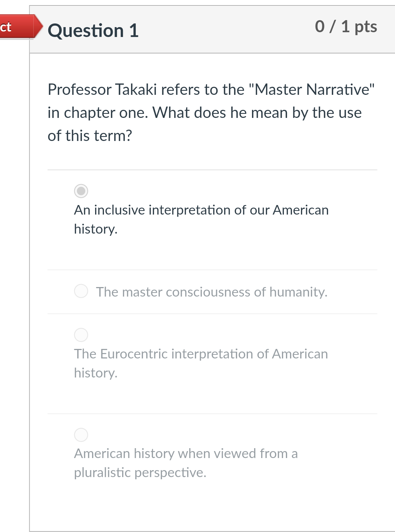This screenshot has height=532, width=395.
Task: Click the "The Eurocentric interpretation of American" text
Action: (x=201, y=354)
